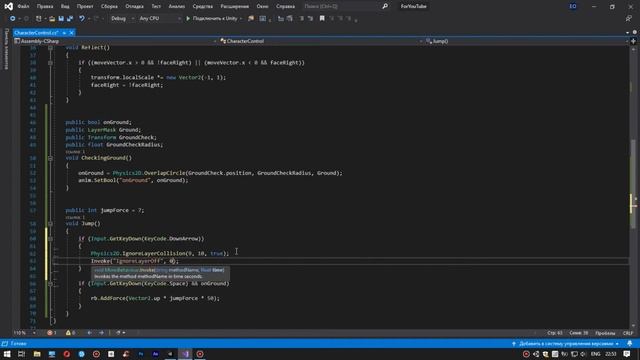Focus the search box in title bar

(x=341, y=7)
